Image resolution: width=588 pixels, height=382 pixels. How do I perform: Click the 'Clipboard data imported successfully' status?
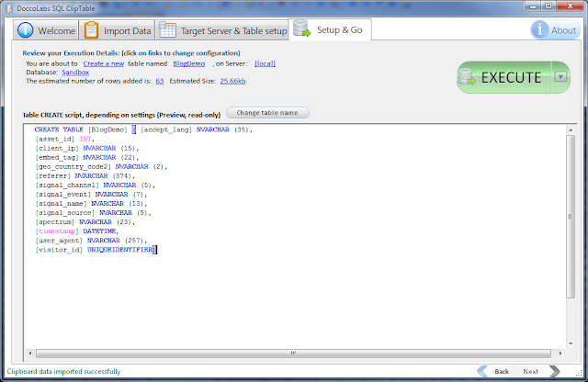[x=63, y=372]
